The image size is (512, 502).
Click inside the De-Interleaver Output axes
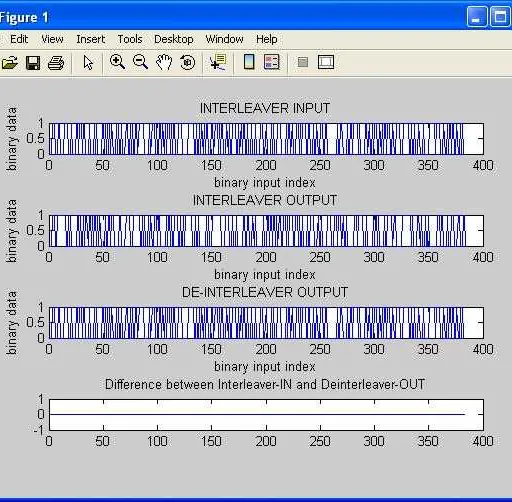[266, 323]
